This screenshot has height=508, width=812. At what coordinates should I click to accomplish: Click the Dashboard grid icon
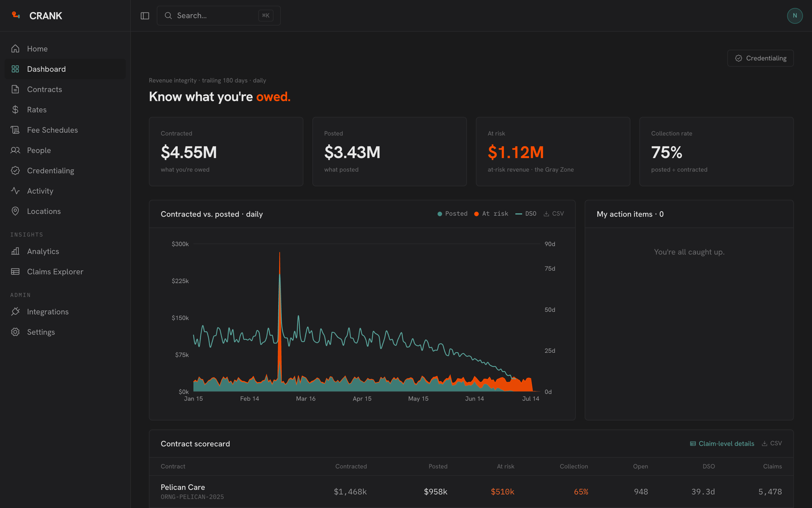click(15, 69)
